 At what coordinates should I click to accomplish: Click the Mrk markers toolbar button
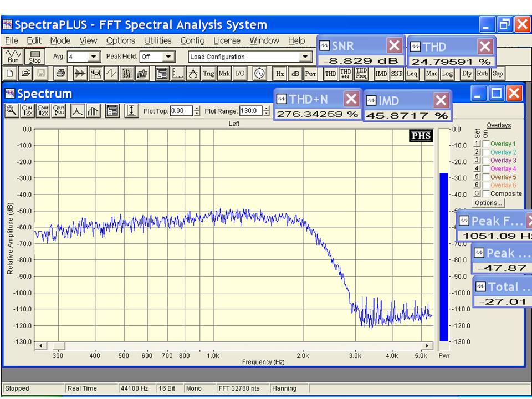coord(224,74)
